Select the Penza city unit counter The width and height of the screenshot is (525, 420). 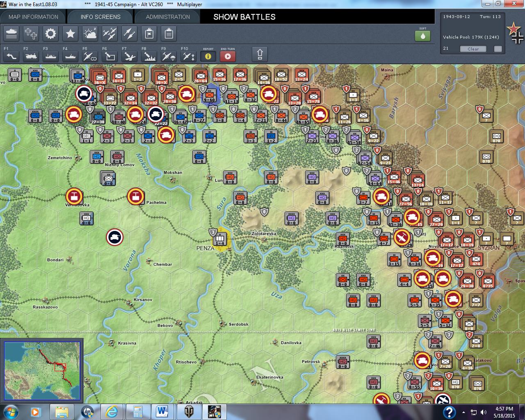[x=220, y=238]
